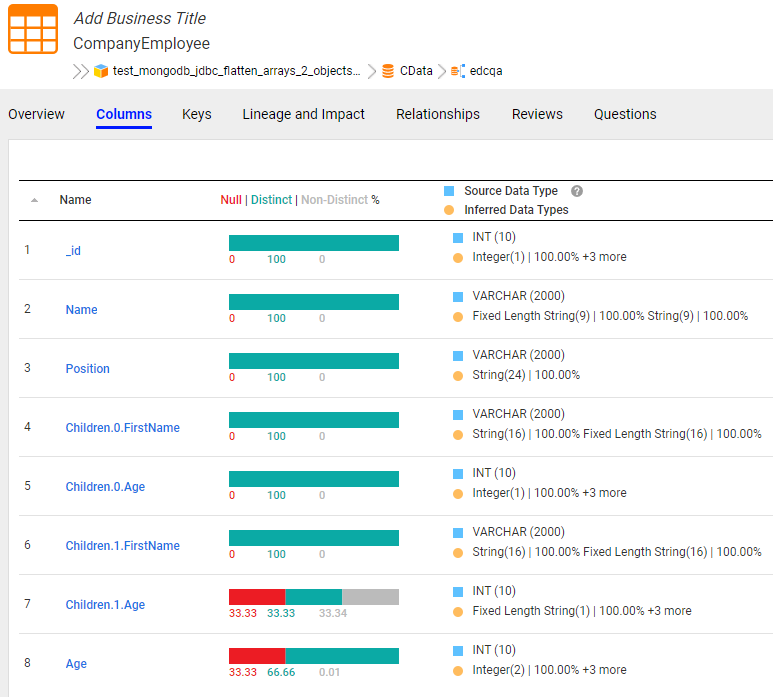Click 'Fixed Length String(1)' inferred type text

pos(531,611)
